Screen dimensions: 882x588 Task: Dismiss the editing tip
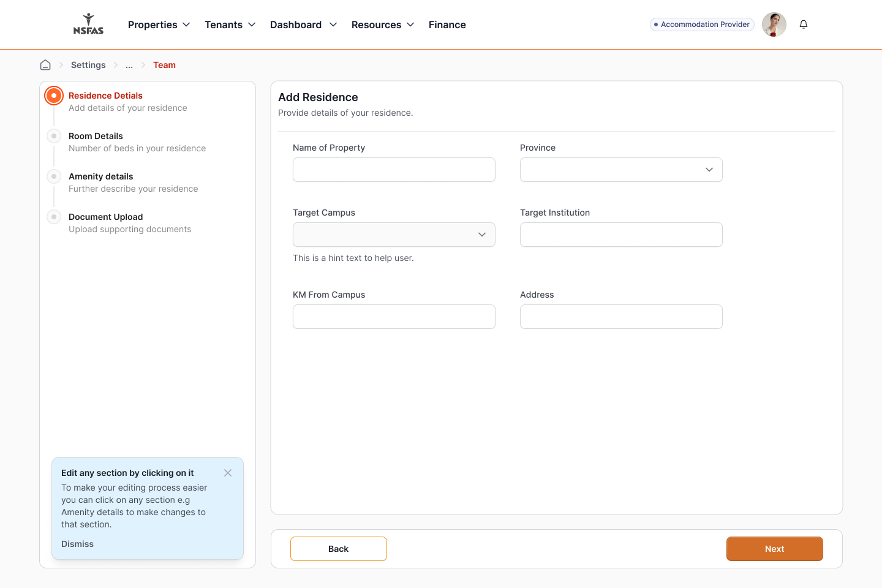[78, 544]
